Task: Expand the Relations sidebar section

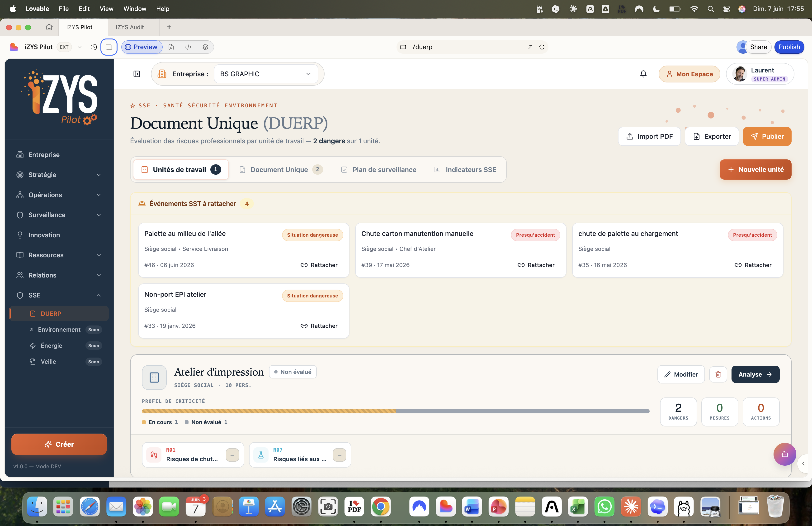Action: pos(59,275)
